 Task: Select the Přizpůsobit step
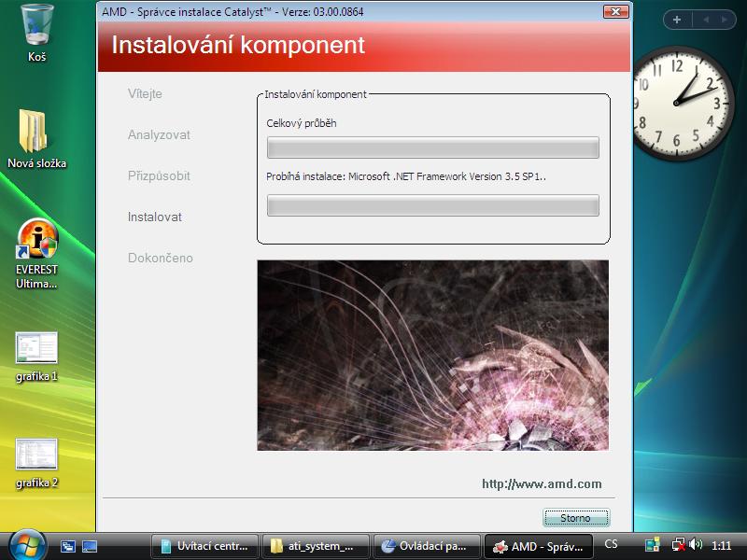click(159, 175)
